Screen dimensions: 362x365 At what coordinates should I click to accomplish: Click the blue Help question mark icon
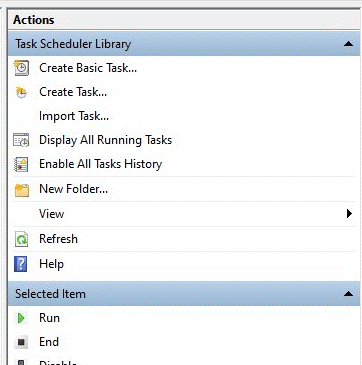(x=21, y=264)
